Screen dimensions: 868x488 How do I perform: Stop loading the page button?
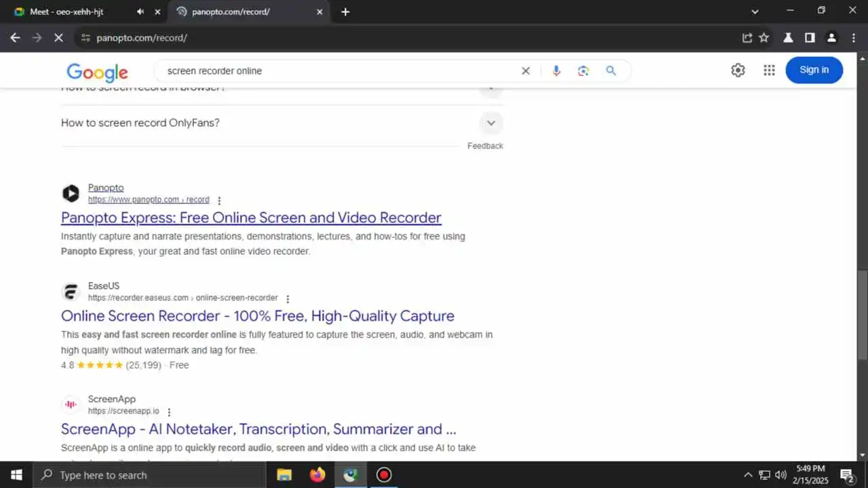click(58, 38)
